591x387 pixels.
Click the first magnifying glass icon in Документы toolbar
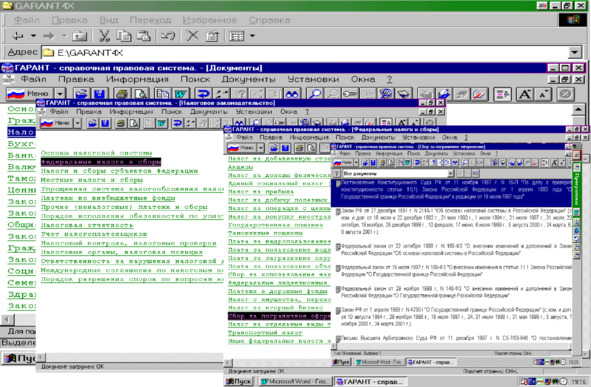(x=315, y=94)
